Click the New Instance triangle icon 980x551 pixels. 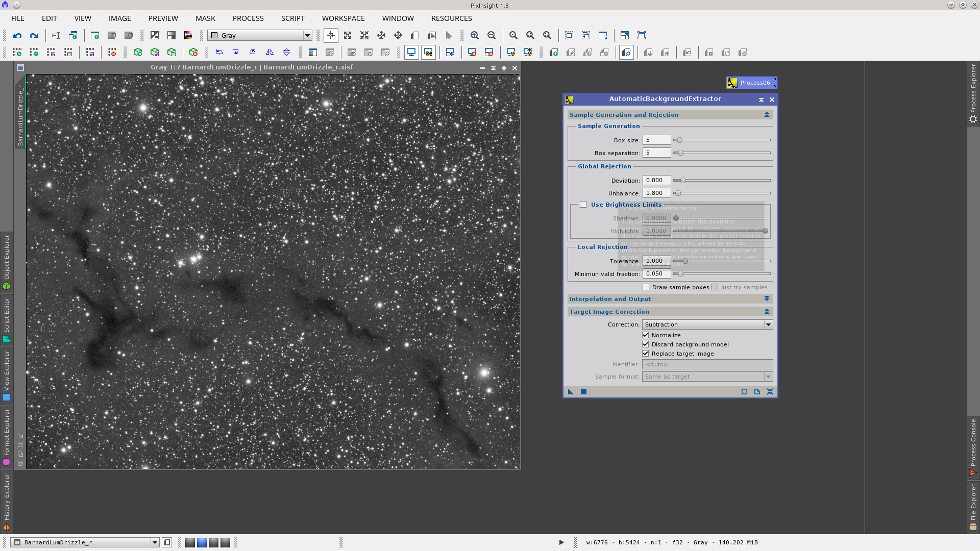pyautogui.click(x=571, y=392)
